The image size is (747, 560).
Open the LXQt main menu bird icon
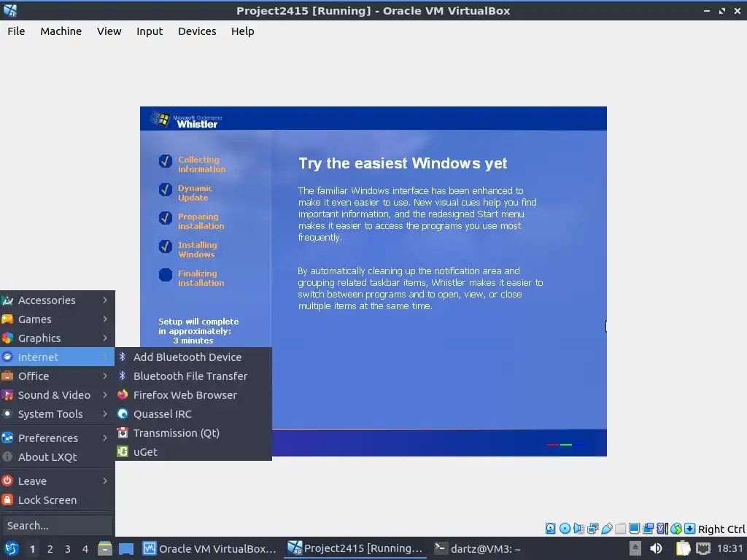coord(12,549)
